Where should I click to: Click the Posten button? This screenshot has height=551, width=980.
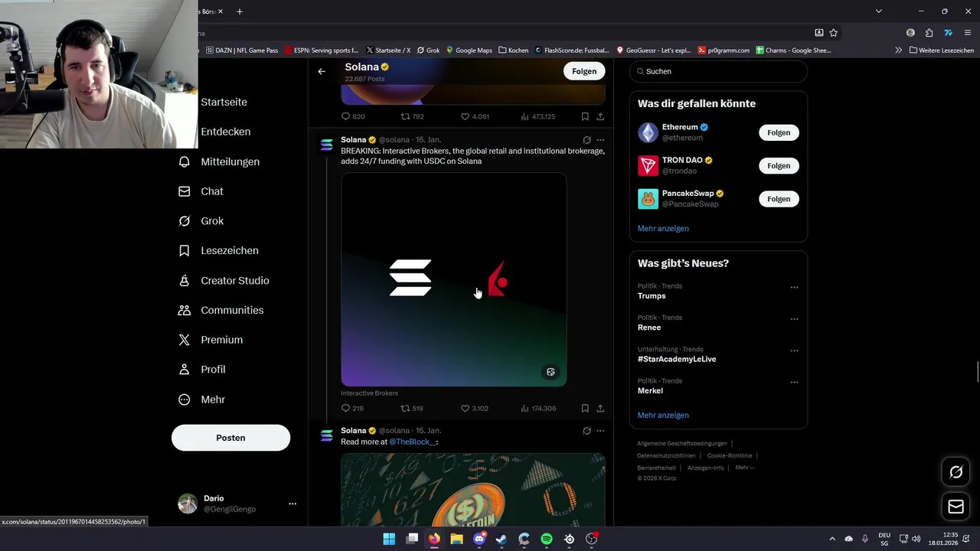[x=230, y=438]
